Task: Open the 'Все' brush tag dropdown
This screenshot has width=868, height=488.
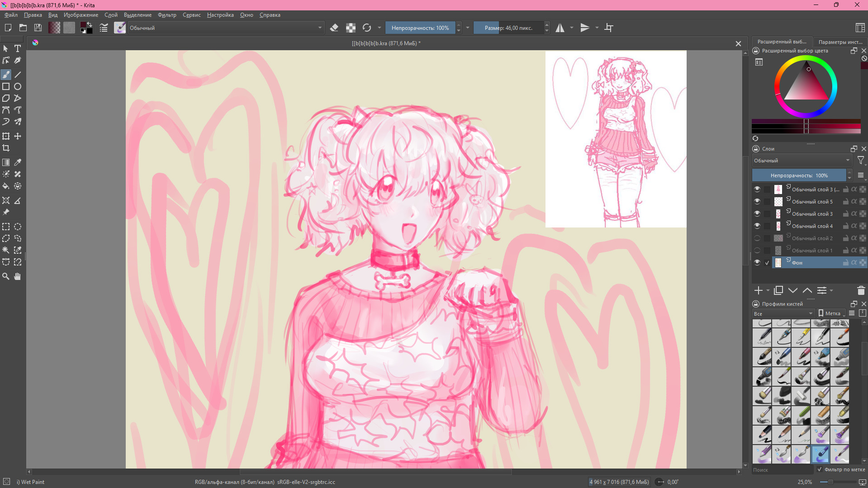Action: coord(783,313)
